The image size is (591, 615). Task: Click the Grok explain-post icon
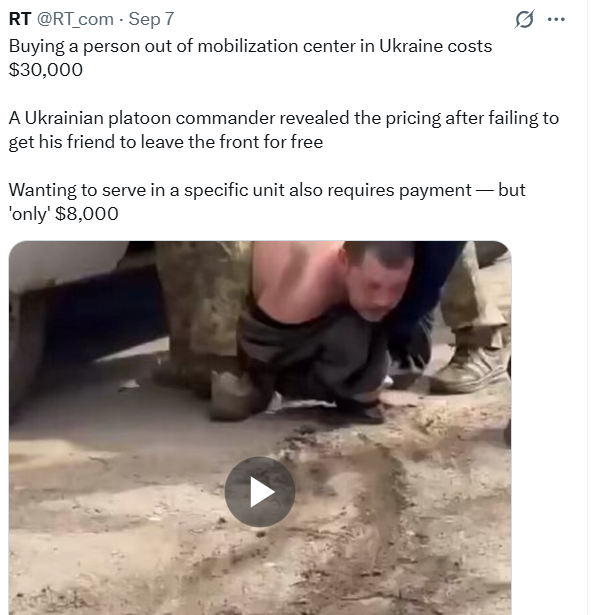[524, 19]
